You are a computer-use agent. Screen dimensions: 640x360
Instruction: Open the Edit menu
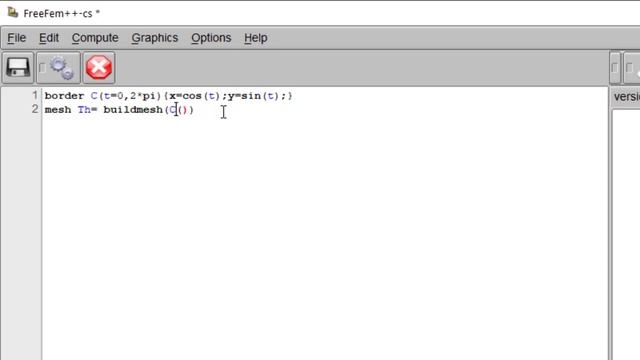point(49,38)
